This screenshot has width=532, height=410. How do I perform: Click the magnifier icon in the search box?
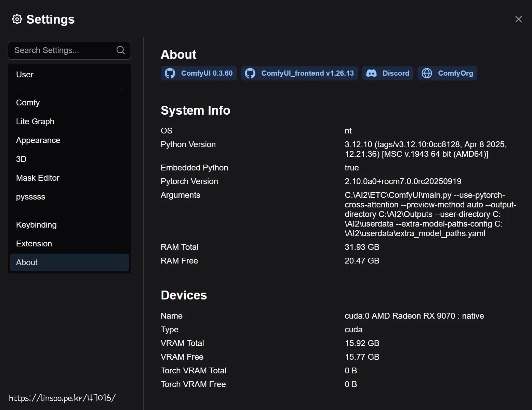(x=121, y=50)
